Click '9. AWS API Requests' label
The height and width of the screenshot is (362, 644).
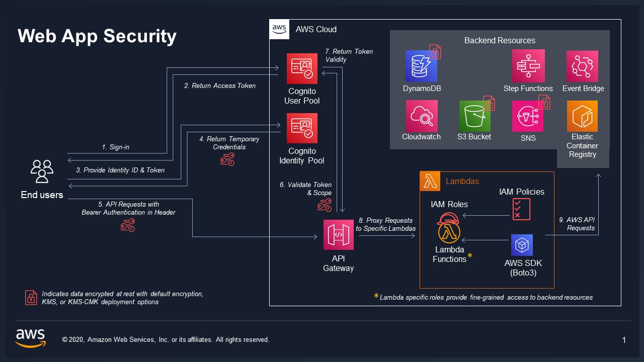(x=577, y=224)
